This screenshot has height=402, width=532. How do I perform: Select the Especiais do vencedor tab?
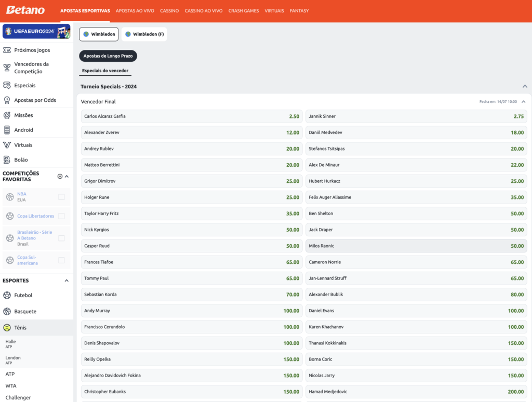click(105, 71)
